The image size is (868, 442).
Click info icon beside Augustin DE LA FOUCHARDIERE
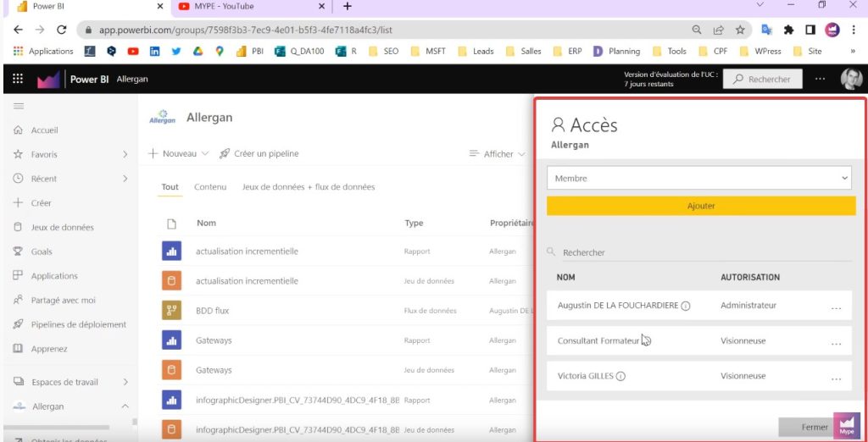tap(685, 306)
